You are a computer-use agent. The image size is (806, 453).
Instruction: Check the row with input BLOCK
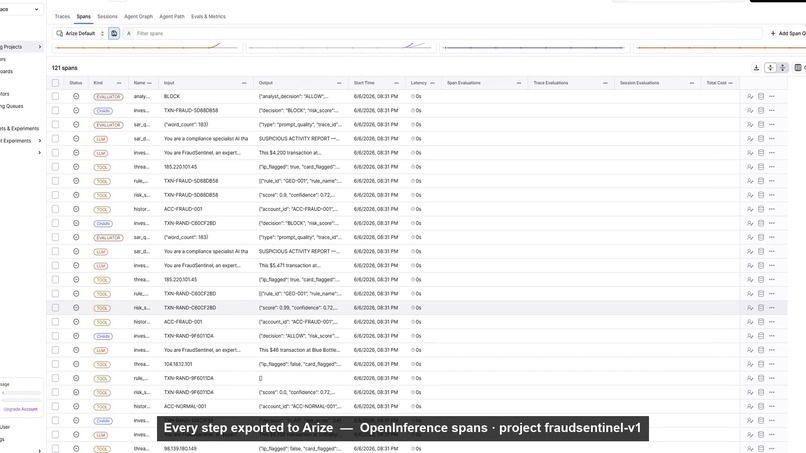point(56,96)
